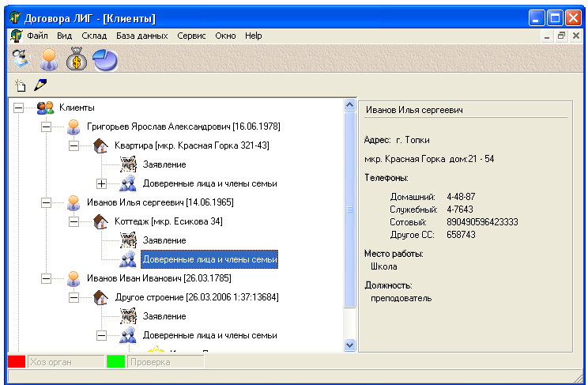The width and height of the screenshot is (588, 385).
Task: Click the new document small toolbar icon
Action: click(21, 85)
